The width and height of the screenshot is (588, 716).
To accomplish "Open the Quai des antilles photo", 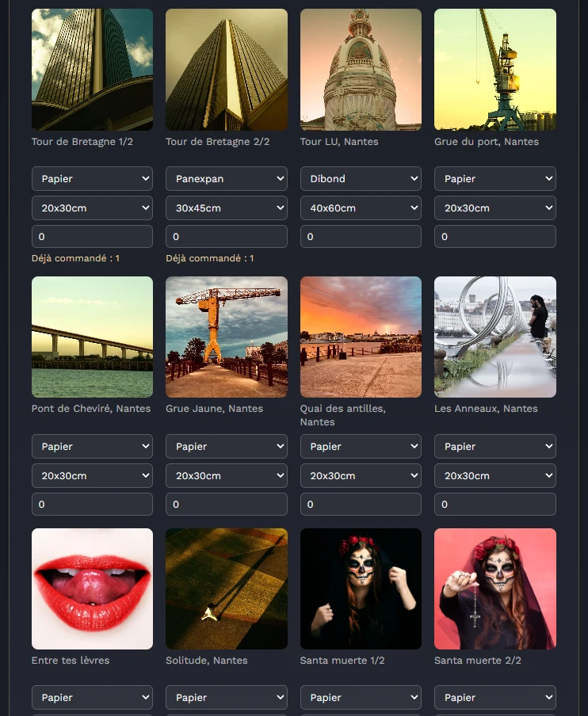I will click(361, 337).
